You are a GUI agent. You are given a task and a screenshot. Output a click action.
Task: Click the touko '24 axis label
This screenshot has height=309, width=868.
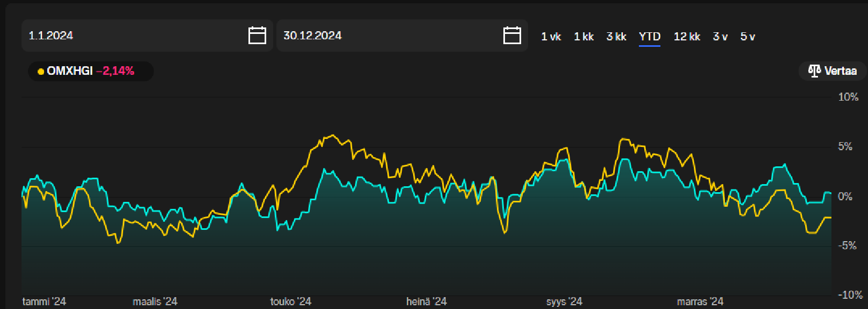pos(290,301)
